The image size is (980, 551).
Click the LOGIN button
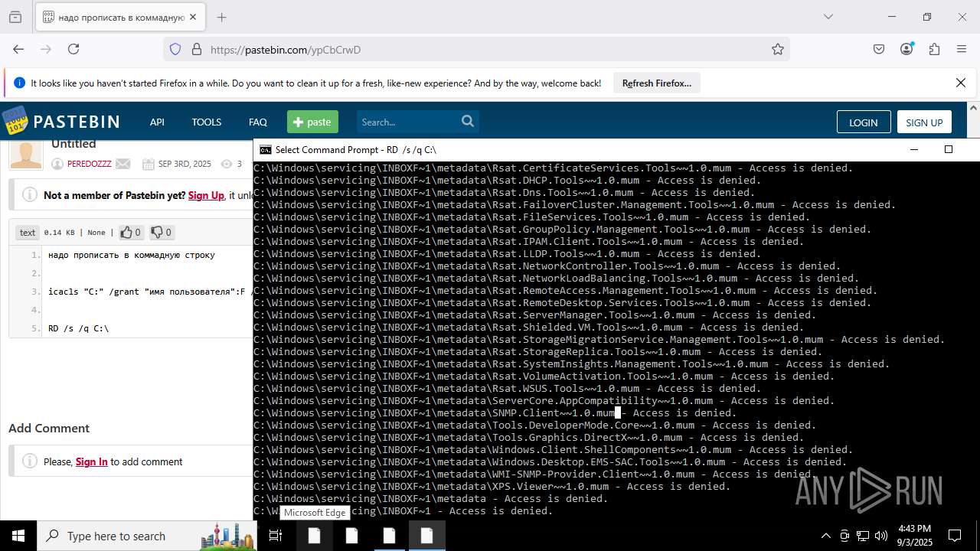click(x=864, y=122)
